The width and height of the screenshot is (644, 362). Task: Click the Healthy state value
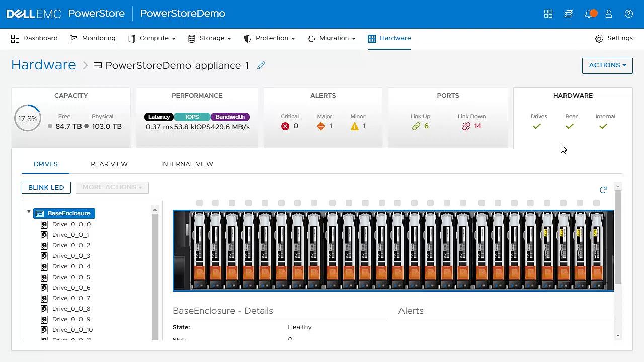[x=300, y=327]
